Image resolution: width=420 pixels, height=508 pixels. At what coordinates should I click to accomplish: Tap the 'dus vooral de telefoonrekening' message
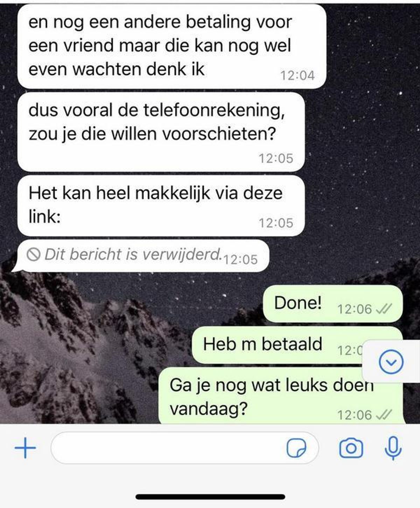161,132
